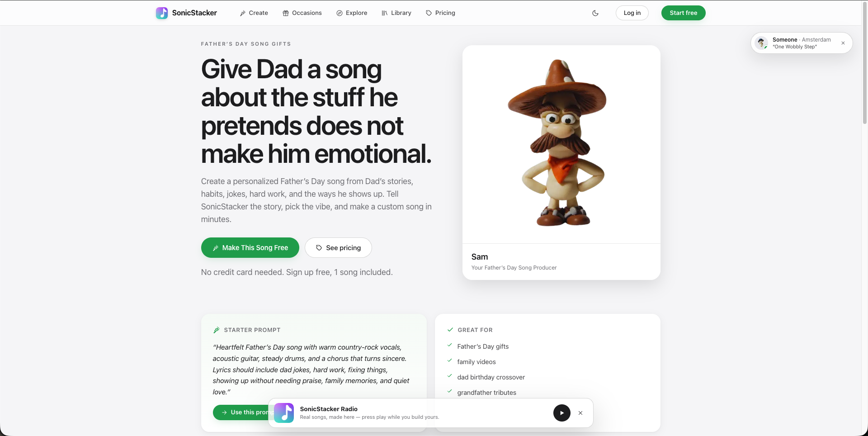Screen dimensions: 868x436
Task: Click the FATHER'S DAY SONG GIFTS label
Action: point(246,44)
